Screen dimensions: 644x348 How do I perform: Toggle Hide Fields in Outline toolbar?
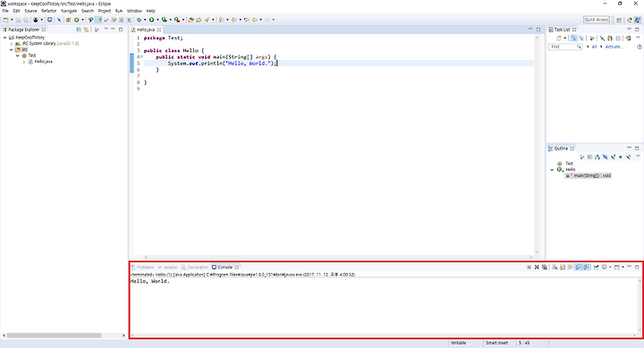[605, 157]
